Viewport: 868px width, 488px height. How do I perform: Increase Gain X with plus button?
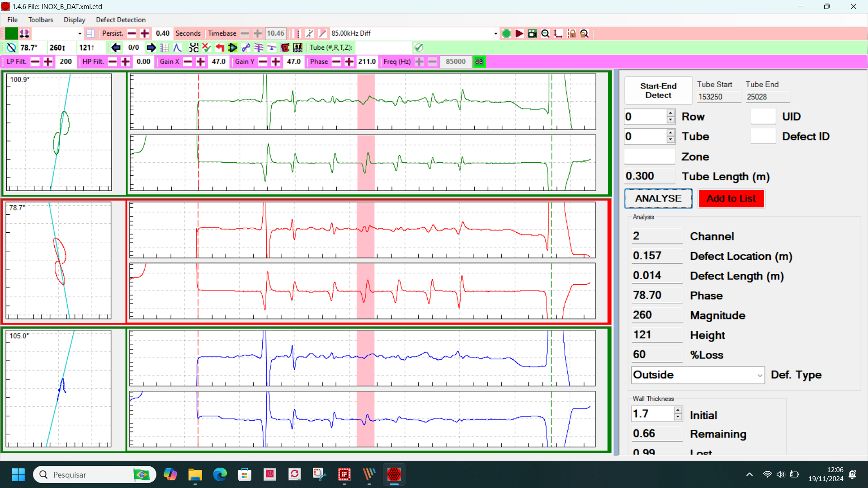pyautogui.click(x=201, y=61)
